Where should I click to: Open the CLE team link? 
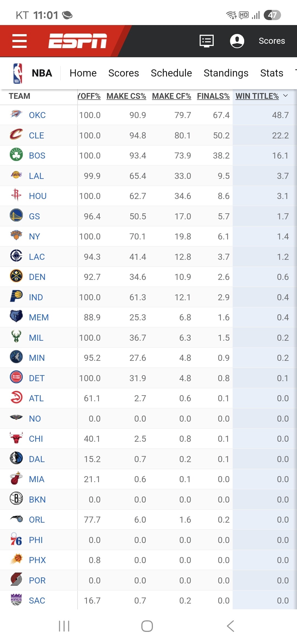37,135
